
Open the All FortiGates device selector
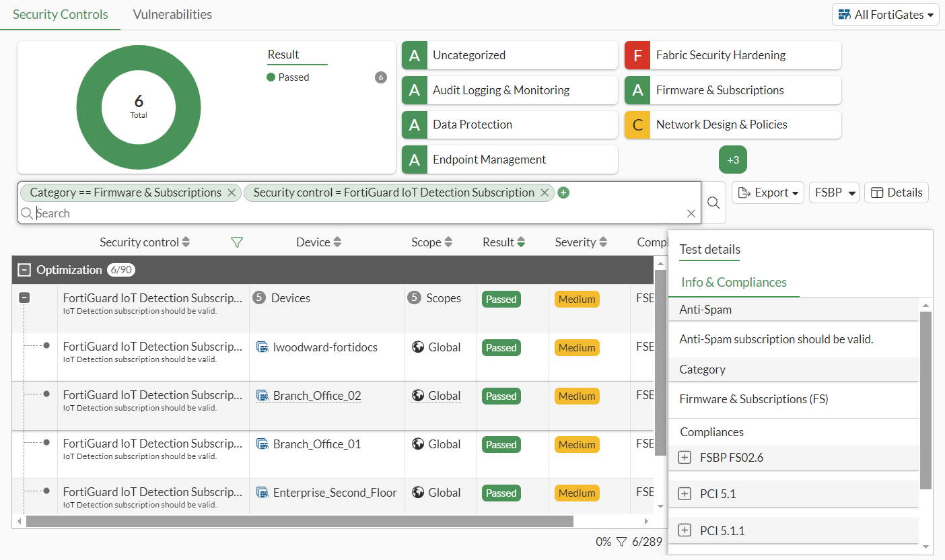885,14
